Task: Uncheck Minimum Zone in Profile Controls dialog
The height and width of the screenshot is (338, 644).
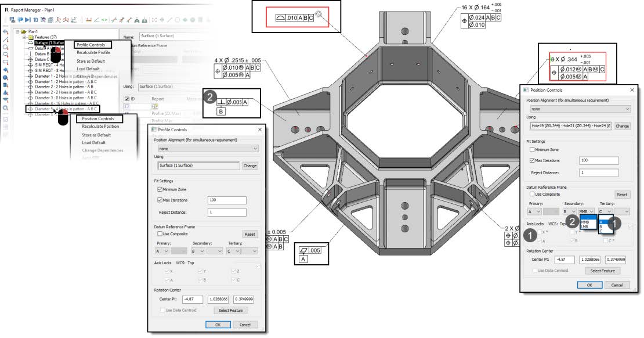Action: [160, 189]
